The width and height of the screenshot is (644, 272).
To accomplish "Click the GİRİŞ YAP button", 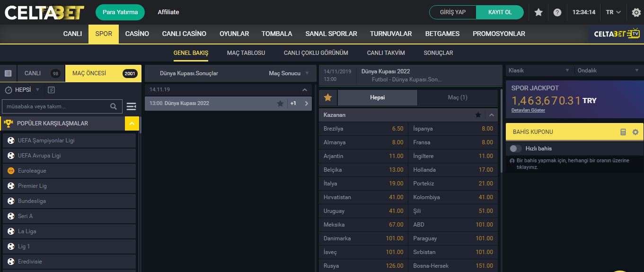I will click(453, 12).
